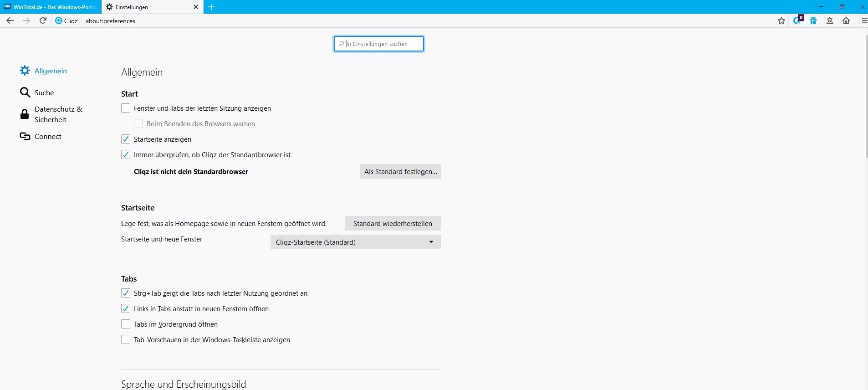Viewport: 868px width, 390px height.
Task: Click the forward navigation arrow
Action: click(26, 21)
